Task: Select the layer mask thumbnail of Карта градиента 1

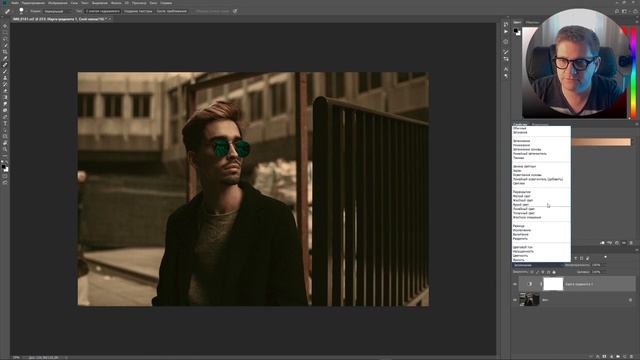Action: coord(553,284)
